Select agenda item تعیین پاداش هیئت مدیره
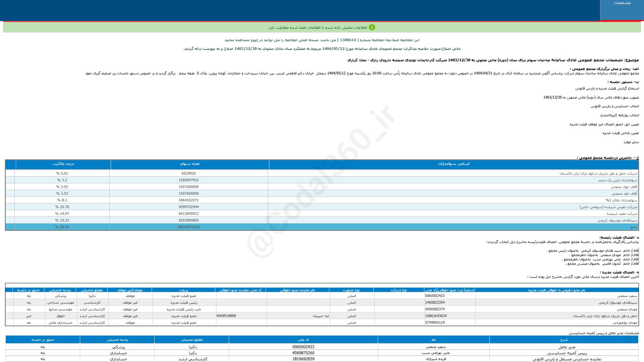This screenshot has height=362, width=644. 621,133
